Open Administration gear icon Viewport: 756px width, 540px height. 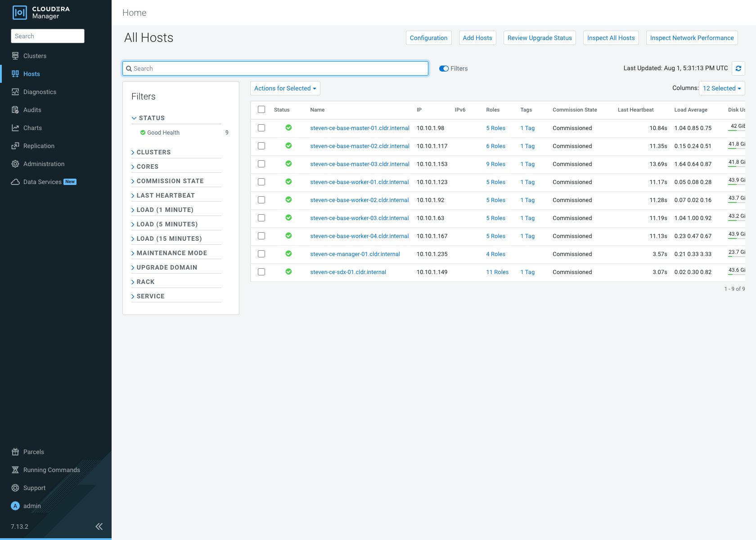coord(15,164)
